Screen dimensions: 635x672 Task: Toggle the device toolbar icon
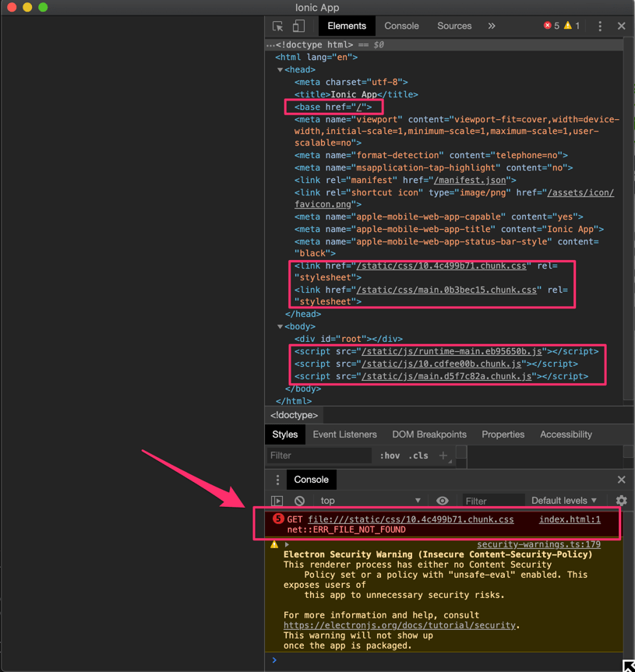click(298, 26)
